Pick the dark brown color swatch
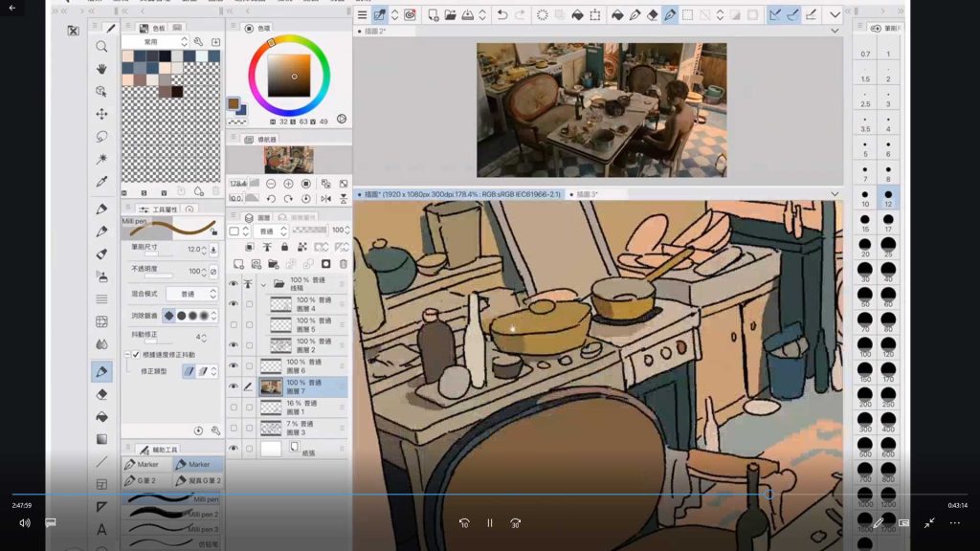This screenshot has height=551, width=980. tap(177, 92)
